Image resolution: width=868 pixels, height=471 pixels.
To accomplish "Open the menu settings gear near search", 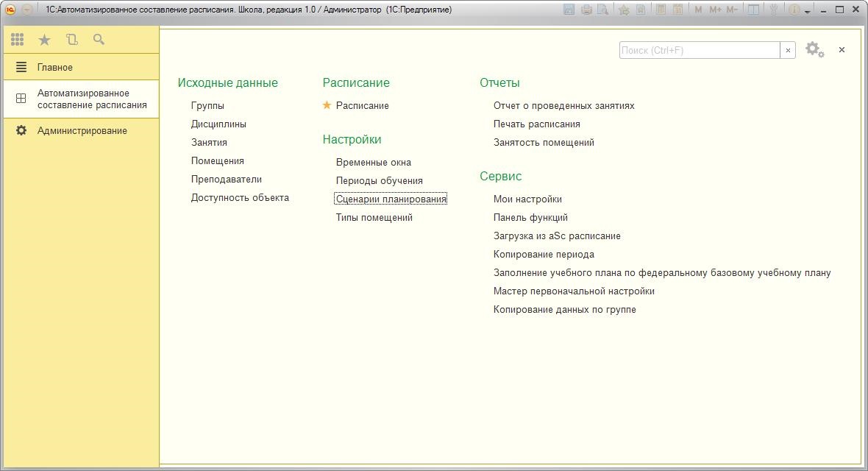I will pos(814,50).
